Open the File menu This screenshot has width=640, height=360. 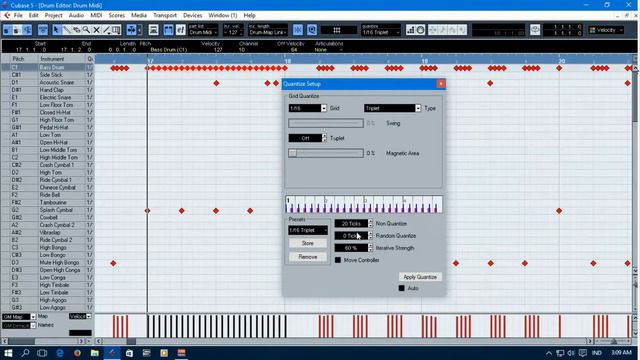point(18,15)
